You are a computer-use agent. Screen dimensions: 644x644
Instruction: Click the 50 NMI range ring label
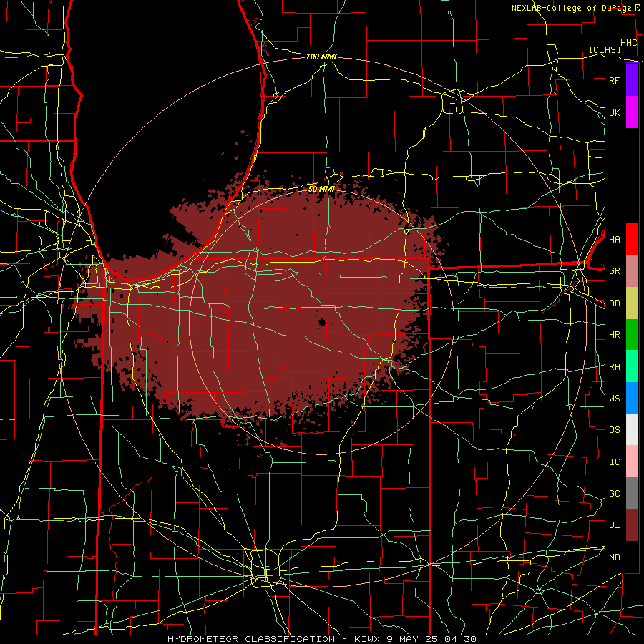point(321,189)
